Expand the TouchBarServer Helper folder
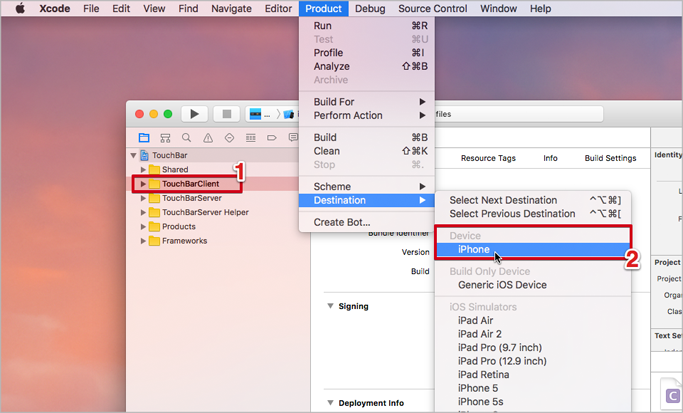683x413 pixels. click(143, 213)
